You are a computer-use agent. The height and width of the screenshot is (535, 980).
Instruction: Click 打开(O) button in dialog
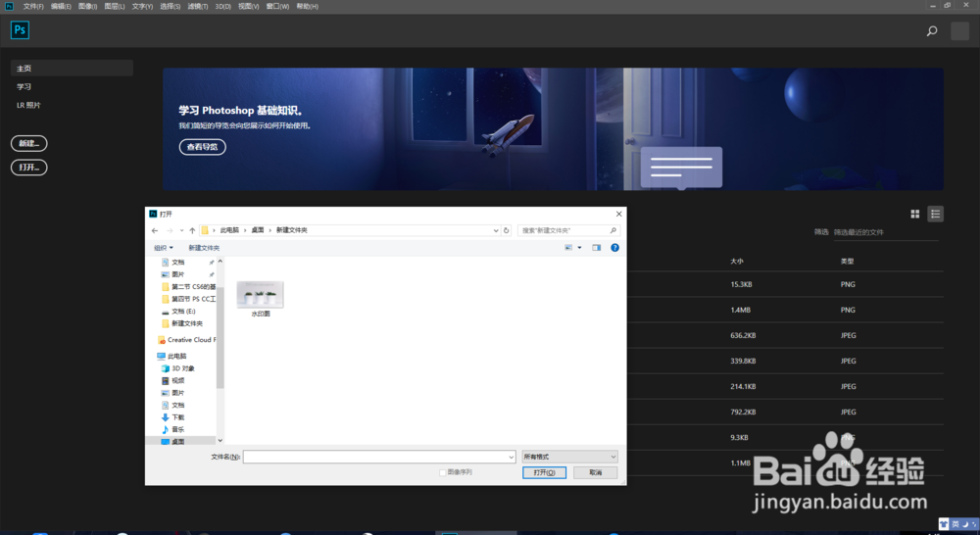pos(544,472)
